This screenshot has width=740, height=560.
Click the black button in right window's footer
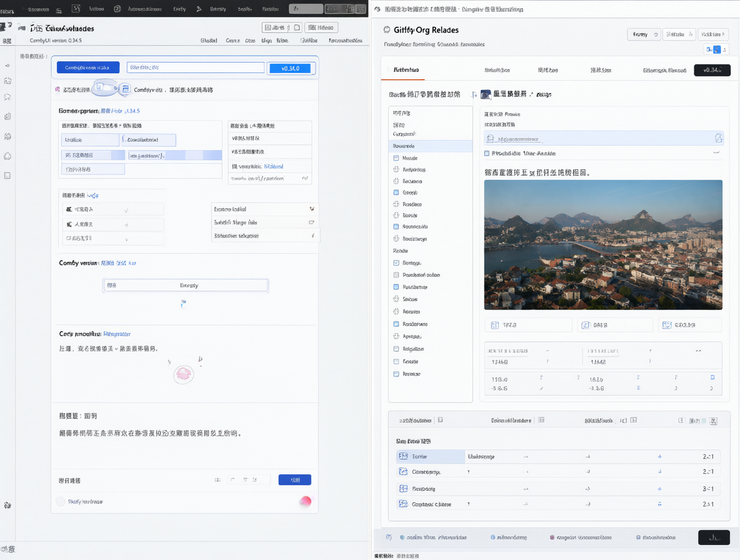point(714,537)
